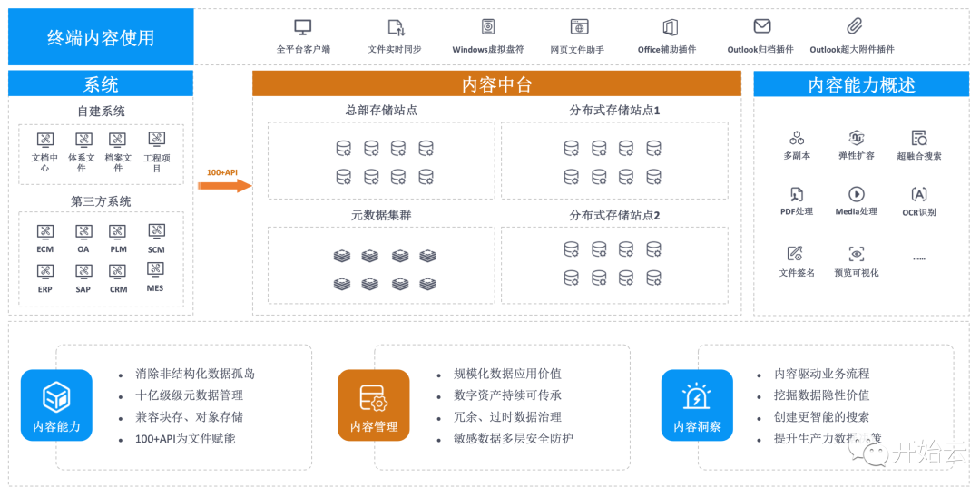Open the PDF处理 icon

tap(797, 194)
